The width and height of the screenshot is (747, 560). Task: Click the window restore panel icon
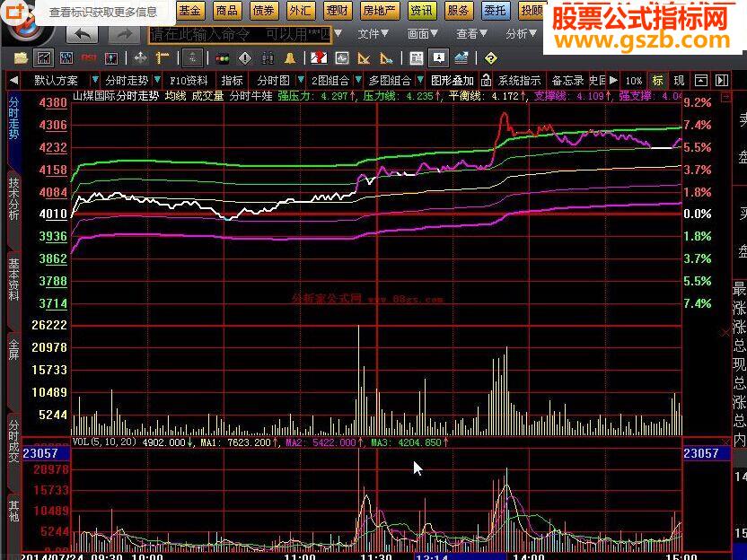coord(701,80)
